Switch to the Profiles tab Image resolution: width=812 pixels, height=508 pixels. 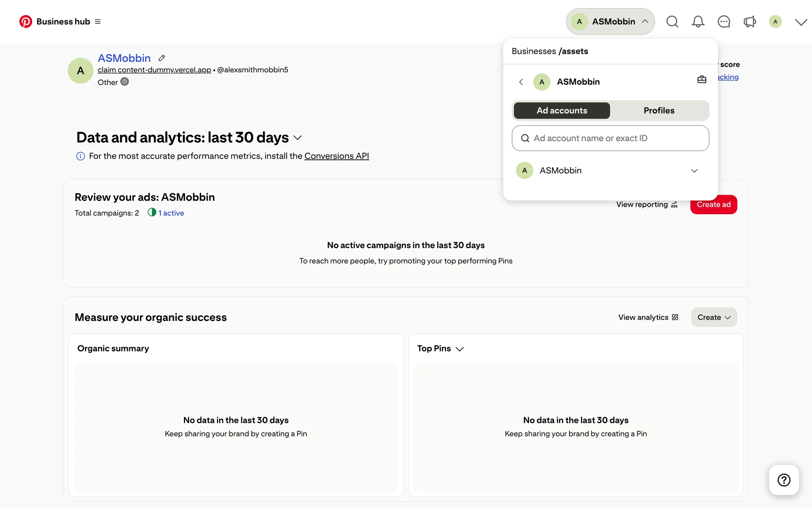658,110
